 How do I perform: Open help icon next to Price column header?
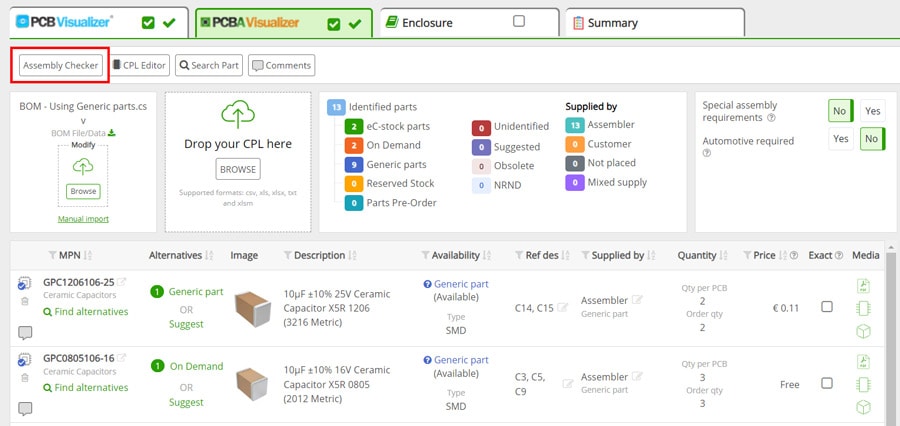(x=794, y=255)
